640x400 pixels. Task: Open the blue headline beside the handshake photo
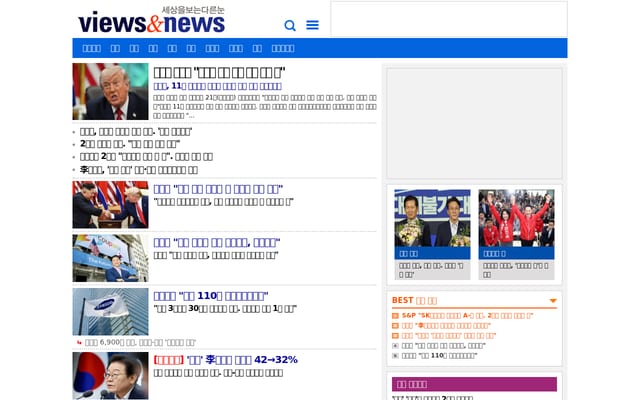[x=218, y=189]
